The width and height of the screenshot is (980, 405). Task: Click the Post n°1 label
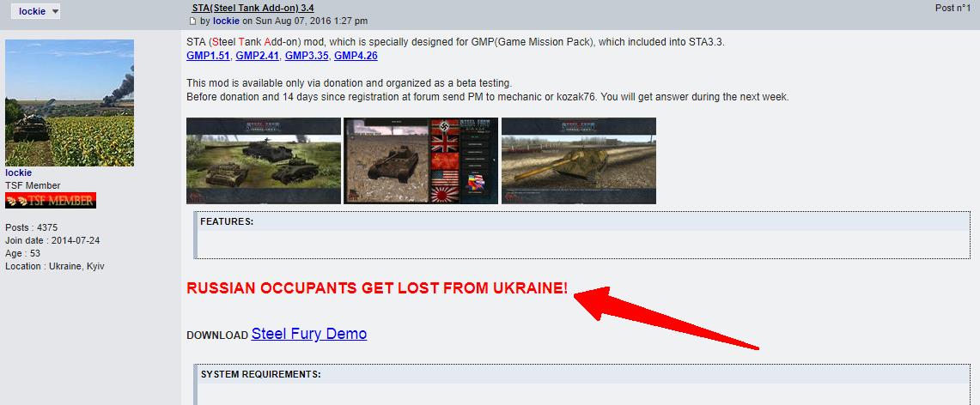pos(953,8)
